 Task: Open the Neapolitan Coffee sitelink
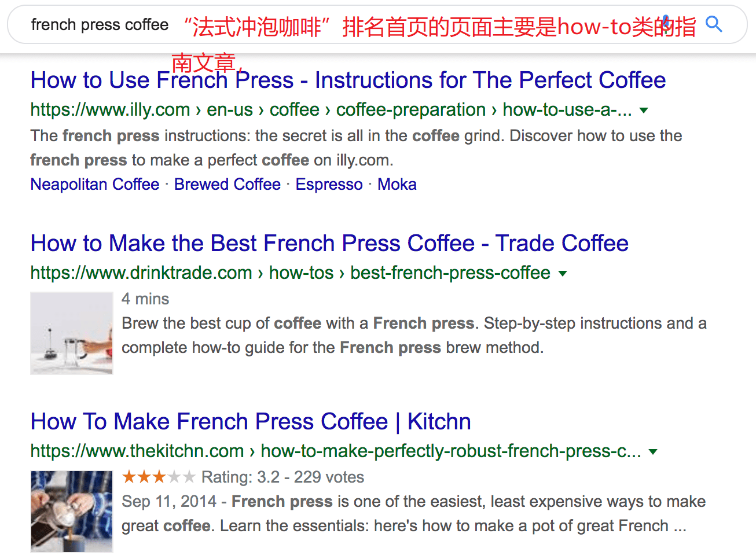point(95,184)
